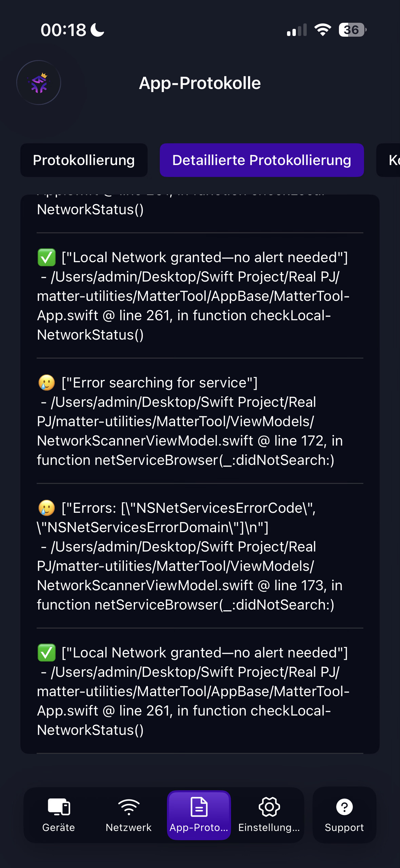Tap the Support question mark icon
This screenshot has width=400, height=868.
pyautogui.click(x=344, y=807)
